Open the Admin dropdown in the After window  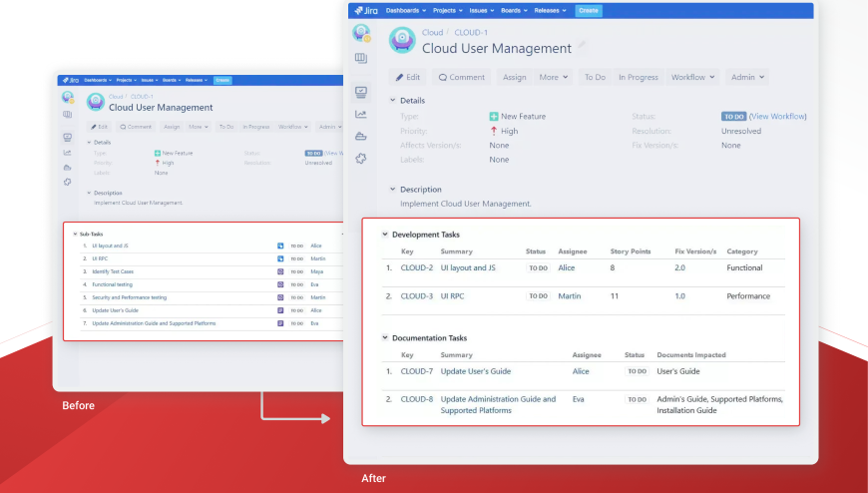pos(747,77)
